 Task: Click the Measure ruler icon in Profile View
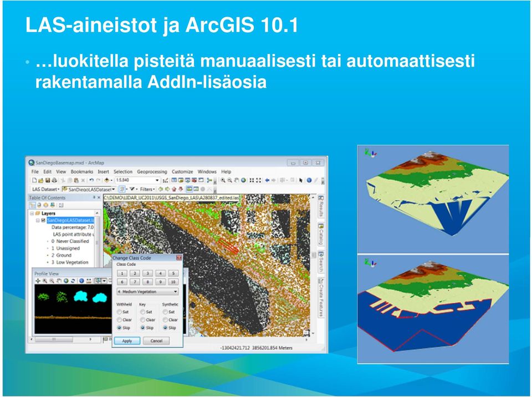click(x=89, y=281)
